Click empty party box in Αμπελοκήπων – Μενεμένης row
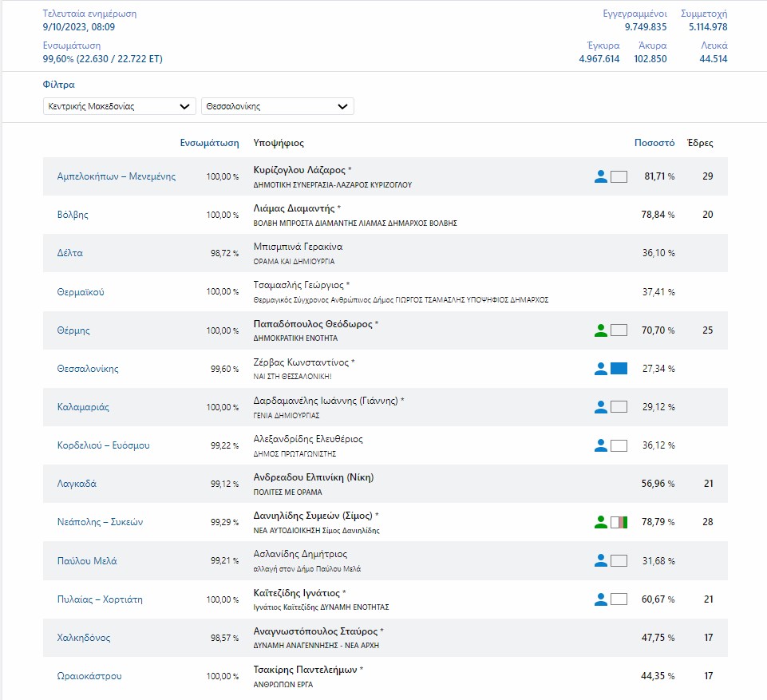767x700 pixels. (x=619, y=176)
